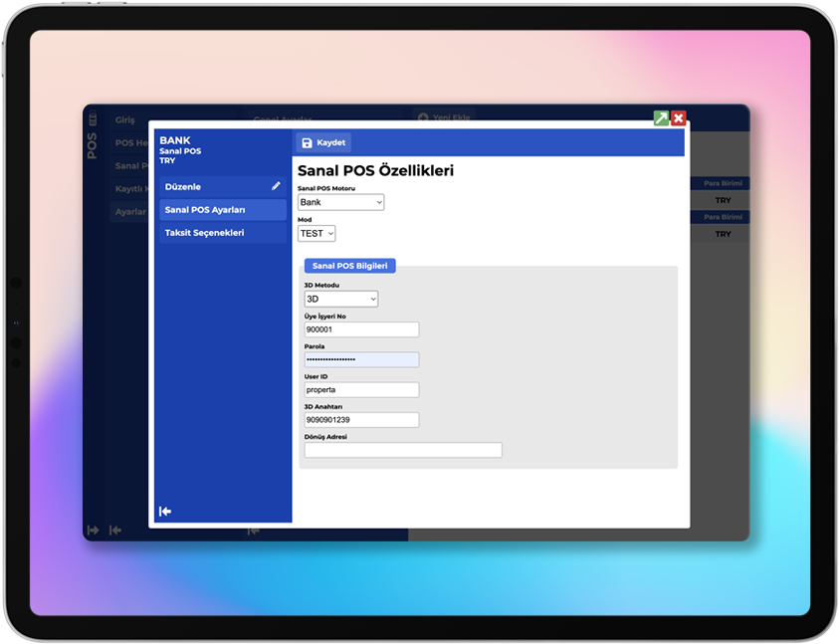Close the dialog with red X

(x=679, y=118)
